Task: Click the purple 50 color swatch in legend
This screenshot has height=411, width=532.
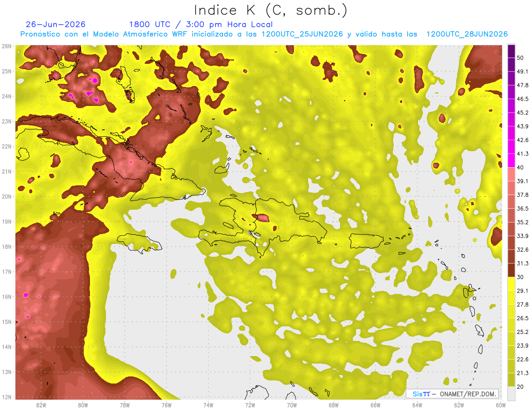Action: click(511, 51)
